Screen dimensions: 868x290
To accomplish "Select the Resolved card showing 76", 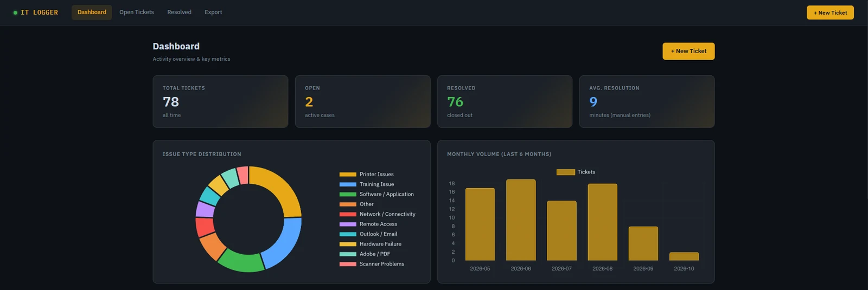I will click(505, 101).
